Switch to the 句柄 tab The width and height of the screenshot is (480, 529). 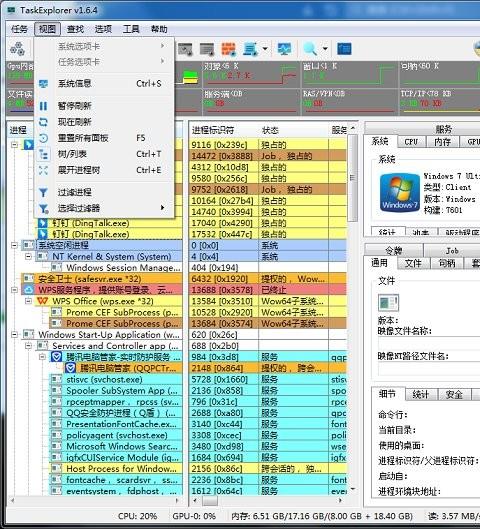pos(447,263)
